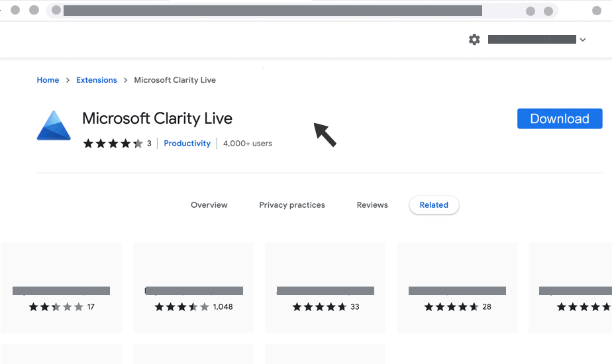Switch to the Privacy practices tab
Viewport: 612px width, 364px height.
point(292,205)
